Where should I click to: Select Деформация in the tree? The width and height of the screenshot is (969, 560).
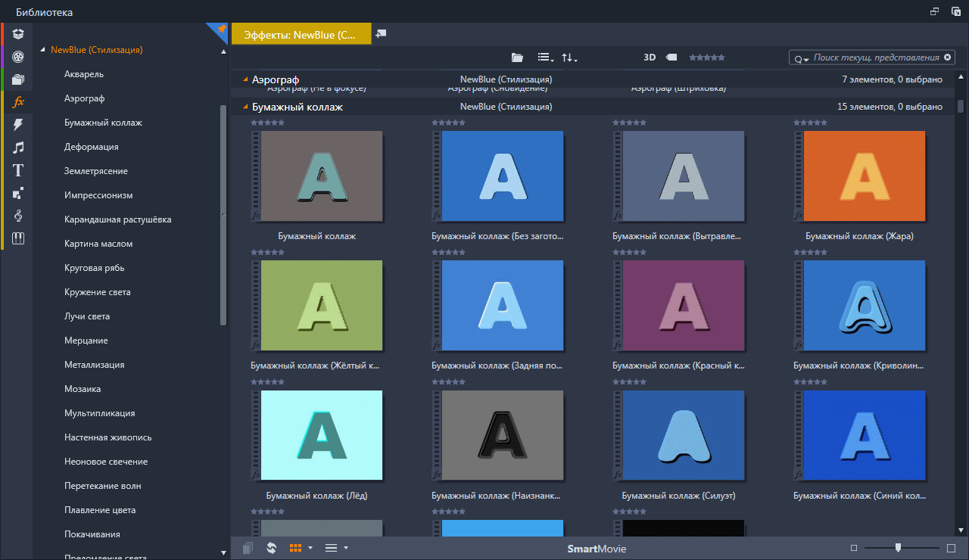(x=92, y=147)
